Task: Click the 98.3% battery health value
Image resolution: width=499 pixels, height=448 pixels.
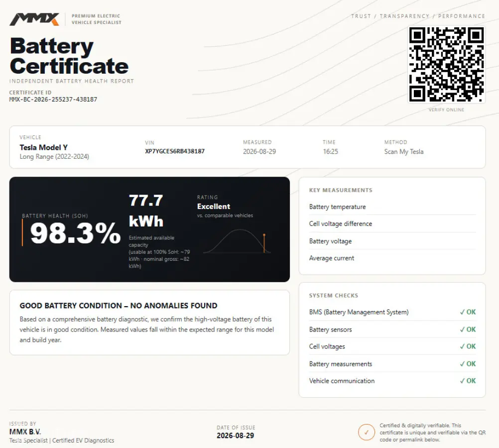Action: point(75,233)
